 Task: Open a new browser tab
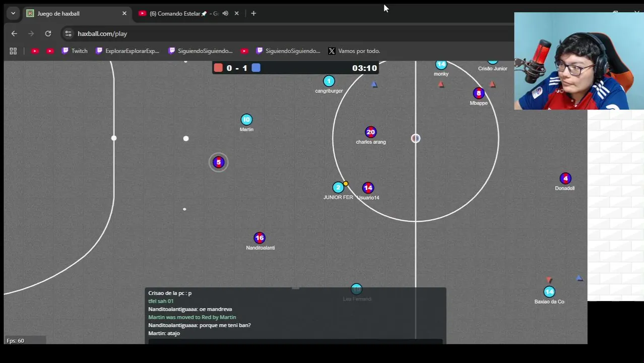tap(253, 14)
